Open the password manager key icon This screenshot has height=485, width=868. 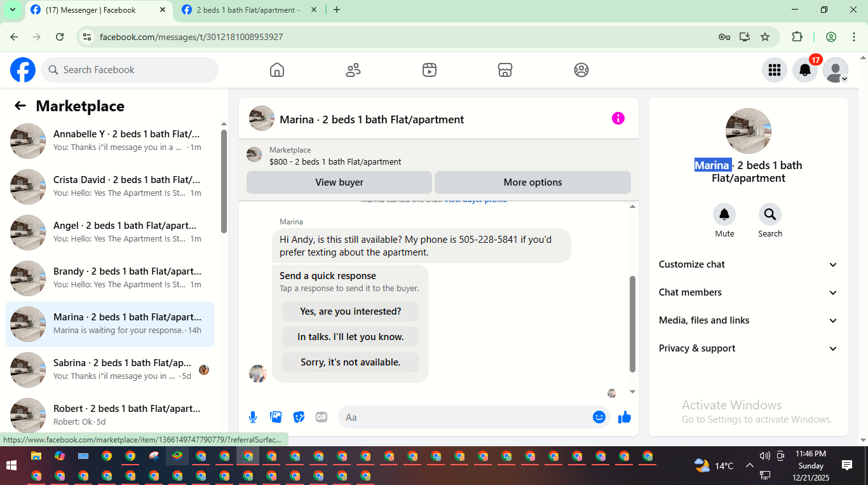[x=724, y=37]
